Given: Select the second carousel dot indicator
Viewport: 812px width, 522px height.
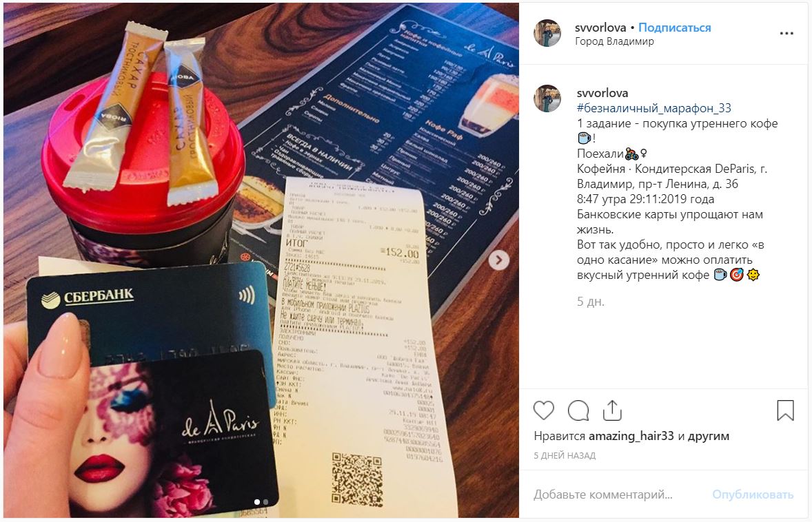Looking at the screenshot, I should tap(265, 502).
